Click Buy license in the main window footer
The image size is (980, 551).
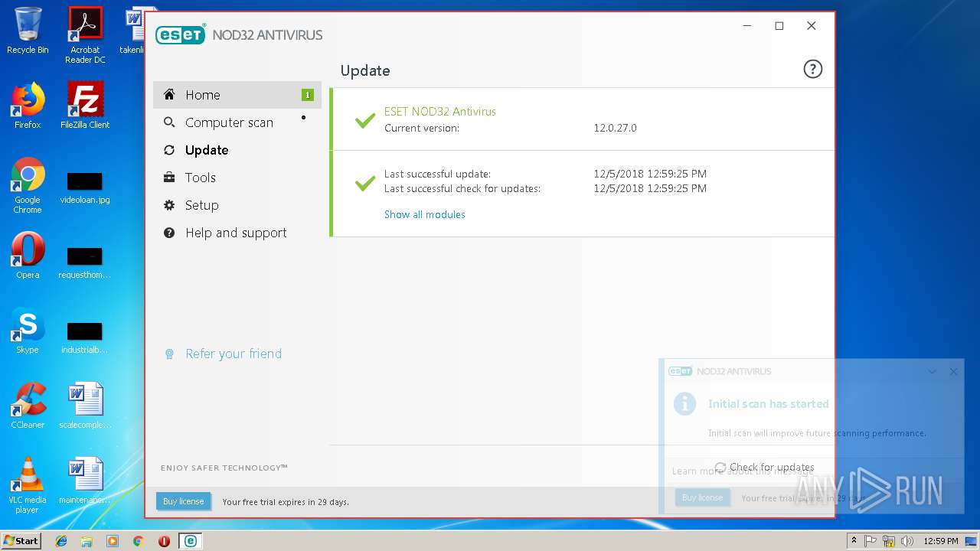(184, 501)
